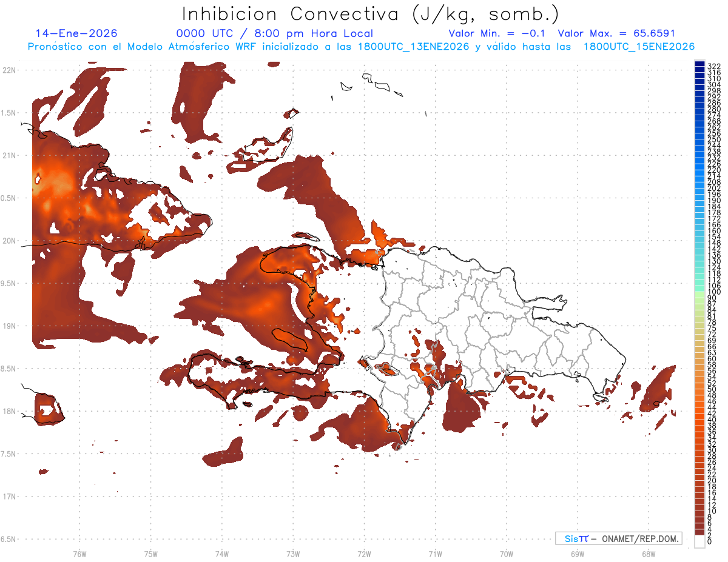Click the '70W' longitude label
The height and width of the screenshot is (562, 728).
(x=507, y=554)
